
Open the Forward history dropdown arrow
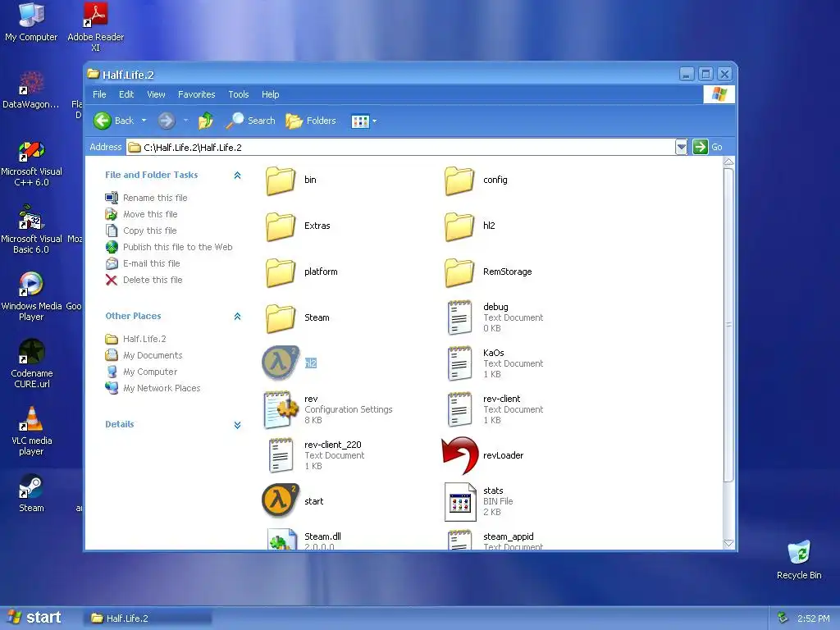click(186, 121)
